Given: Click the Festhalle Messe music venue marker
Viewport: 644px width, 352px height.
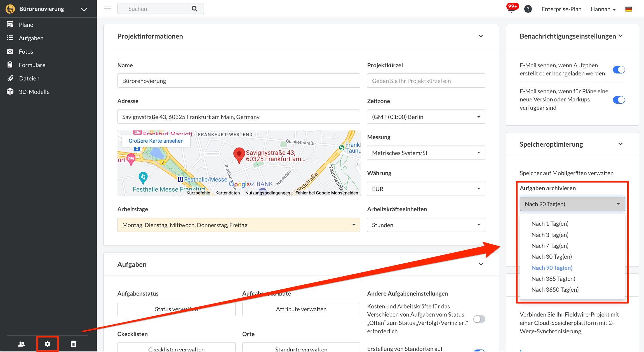Looking at the screenshot, I should [143, 178].
